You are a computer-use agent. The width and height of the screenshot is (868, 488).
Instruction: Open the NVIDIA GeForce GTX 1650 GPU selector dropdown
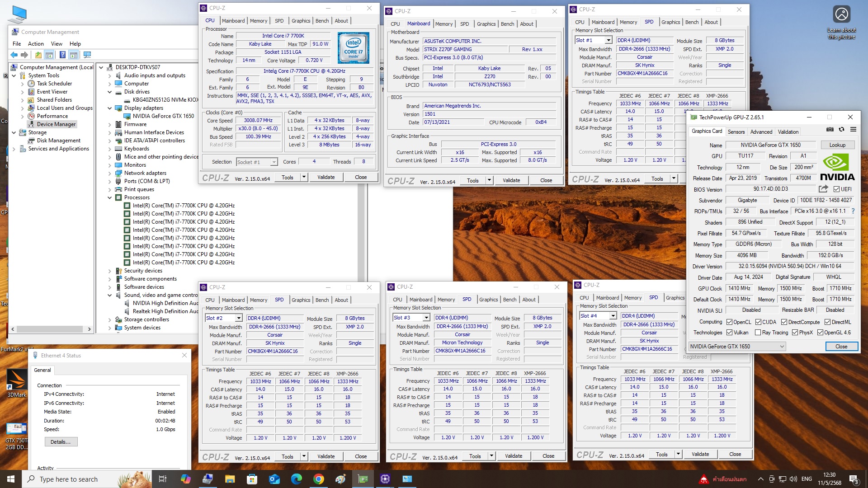(737, 347)
